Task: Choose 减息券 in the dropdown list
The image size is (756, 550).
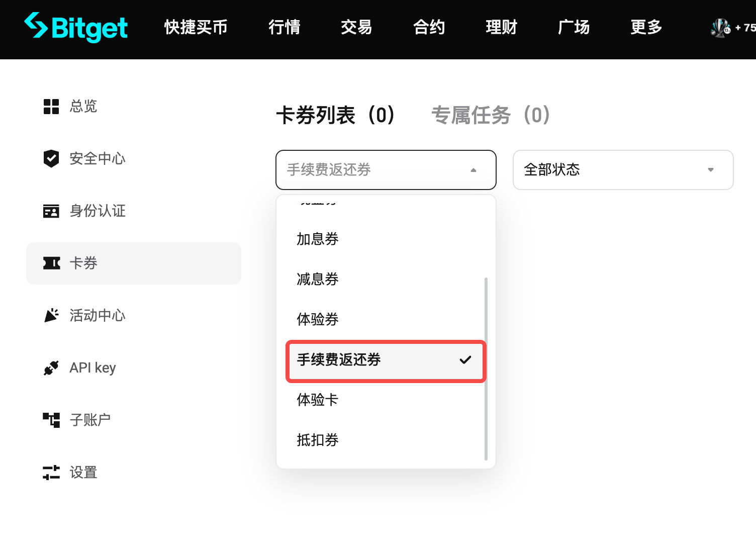Action: pyautogui.click(x=317, y=280)
